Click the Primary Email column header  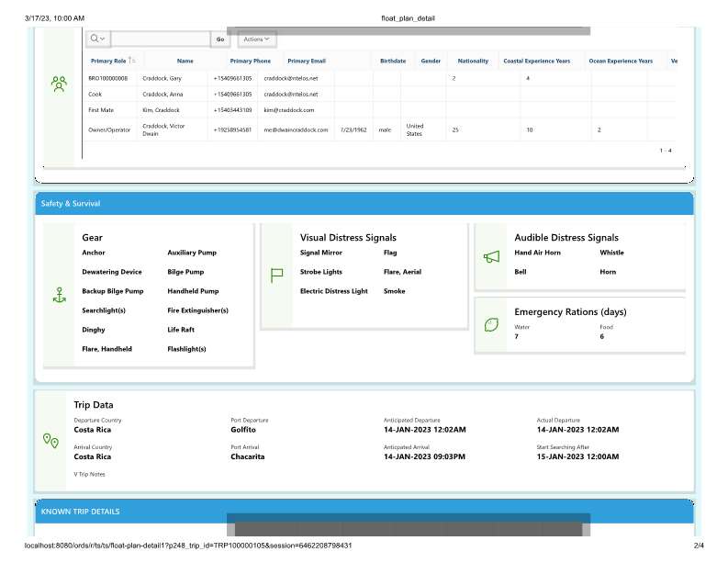[x=306, y=61]
